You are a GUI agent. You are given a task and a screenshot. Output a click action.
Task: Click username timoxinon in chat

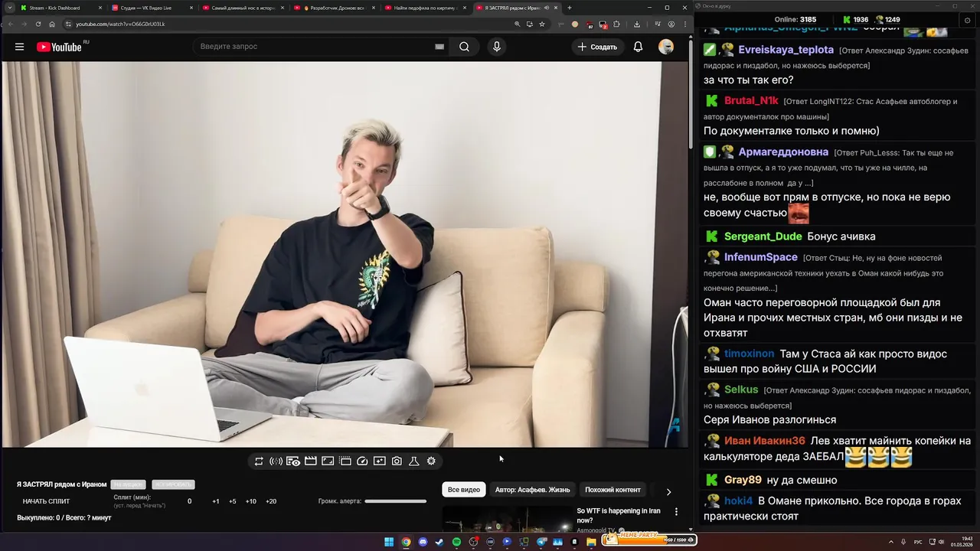click(x=750, y=354)
